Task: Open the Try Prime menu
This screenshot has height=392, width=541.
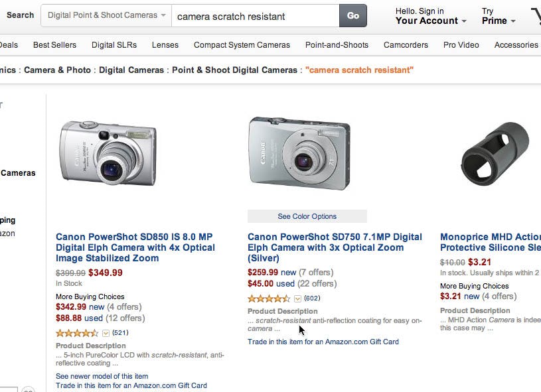Action: (499, 21)
